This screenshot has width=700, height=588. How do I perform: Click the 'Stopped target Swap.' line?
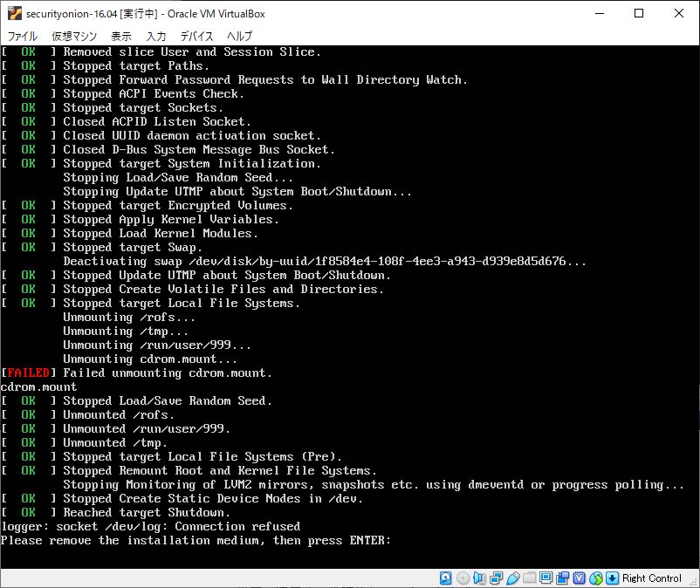coord(133,248)
